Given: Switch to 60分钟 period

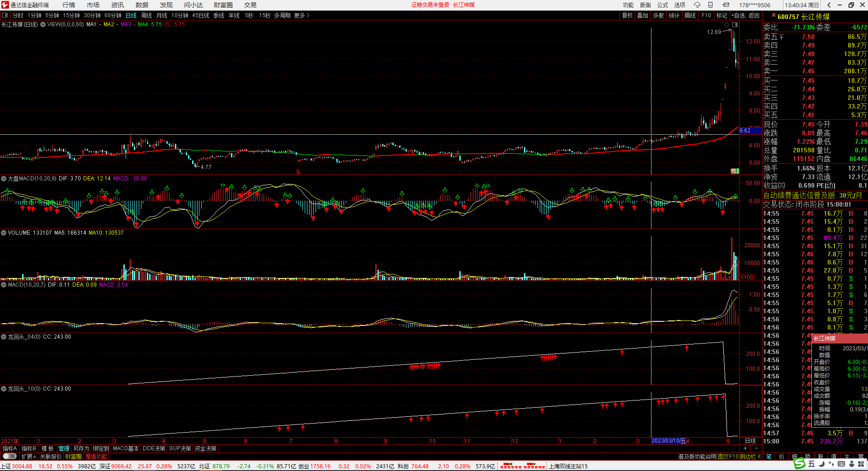Looking at the screenshot, I should [113, 15].
